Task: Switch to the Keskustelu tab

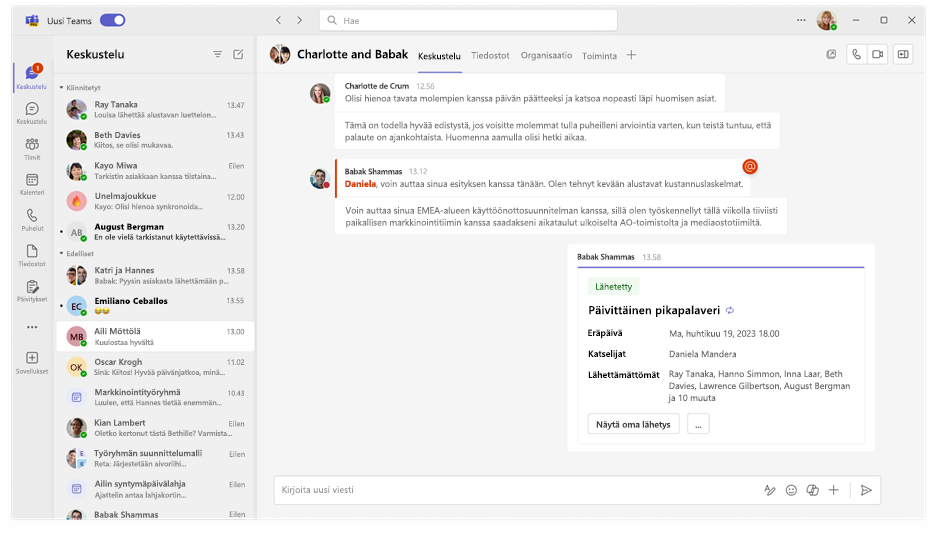Action: pyautogui.click(x=439, y=56)
